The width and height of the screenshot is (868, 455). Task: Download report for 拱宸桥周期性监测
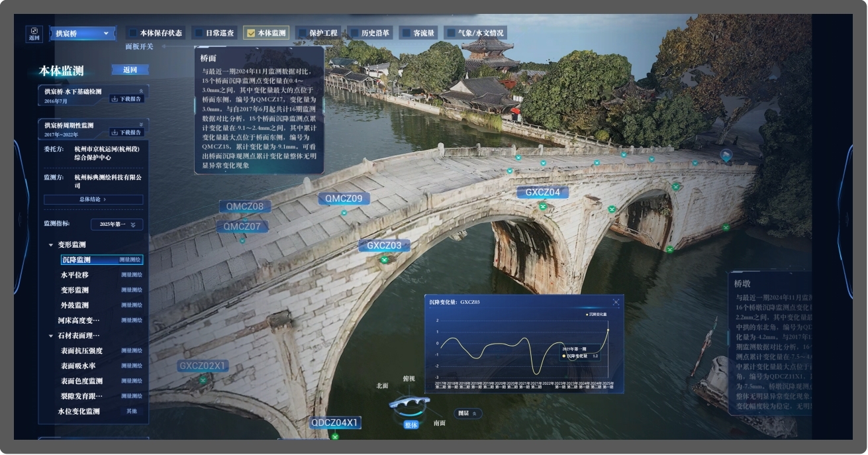126,132
